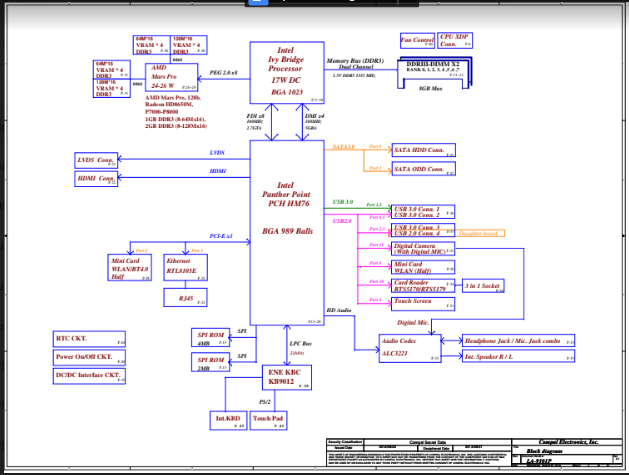Click the Digital Mic. label
Image resolution: width=629 pixels, height=475 pixels.
413,323
